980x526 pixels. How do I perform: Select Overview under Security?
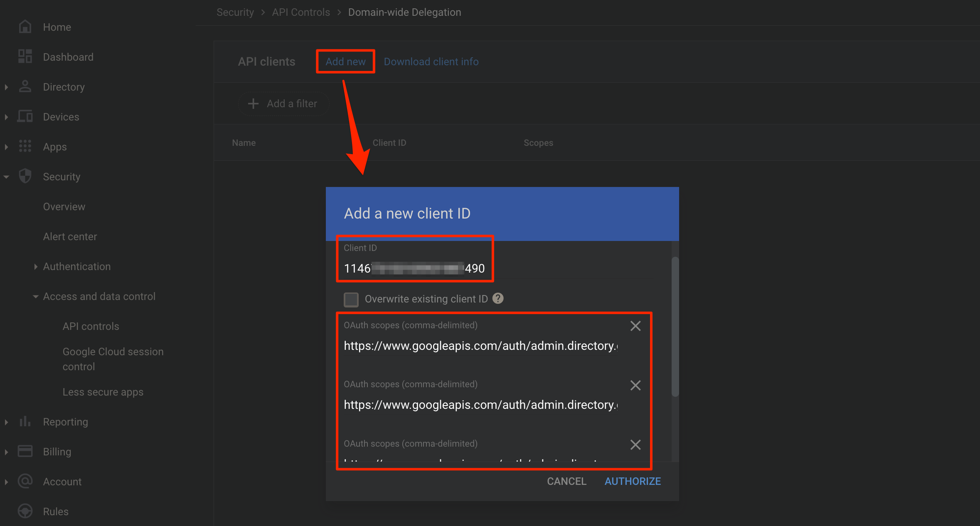tap(64, 206)
